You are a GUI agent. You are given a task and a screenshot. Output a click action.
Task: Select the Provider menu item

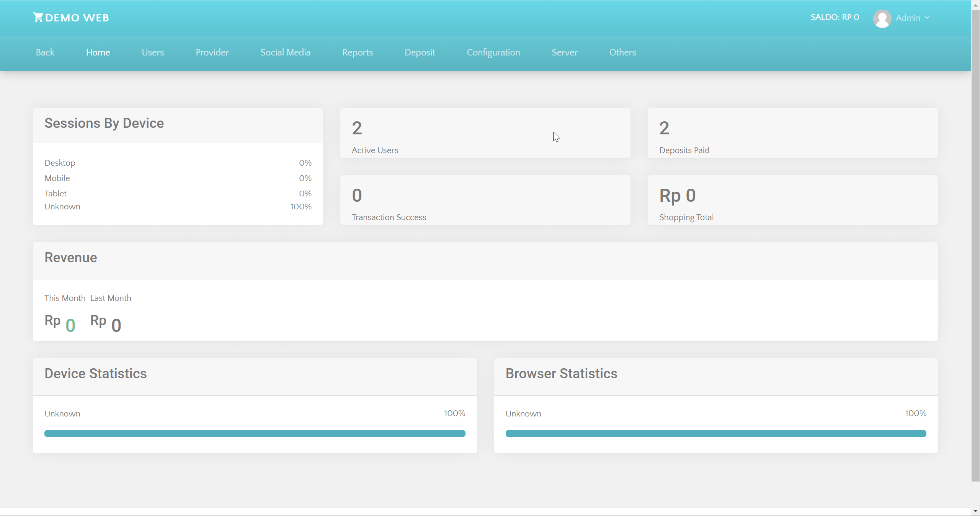[212, 52]
